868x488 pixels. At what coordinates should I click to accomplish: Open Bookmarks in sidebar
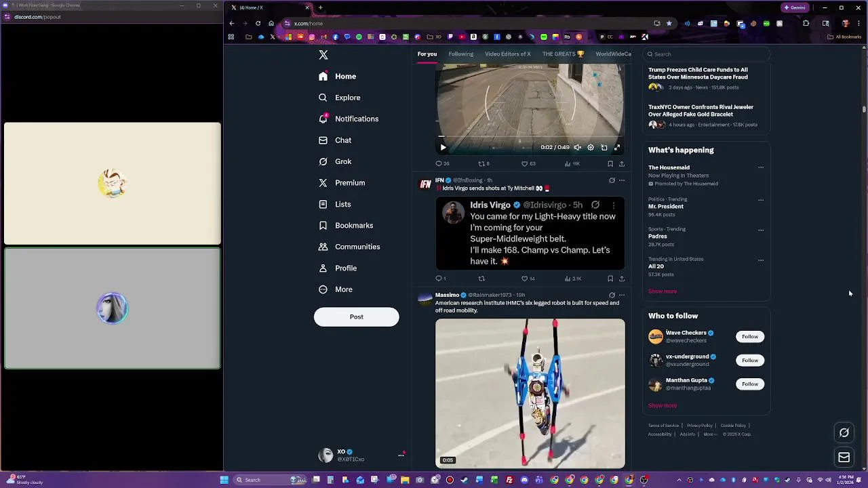coord(346,226)
